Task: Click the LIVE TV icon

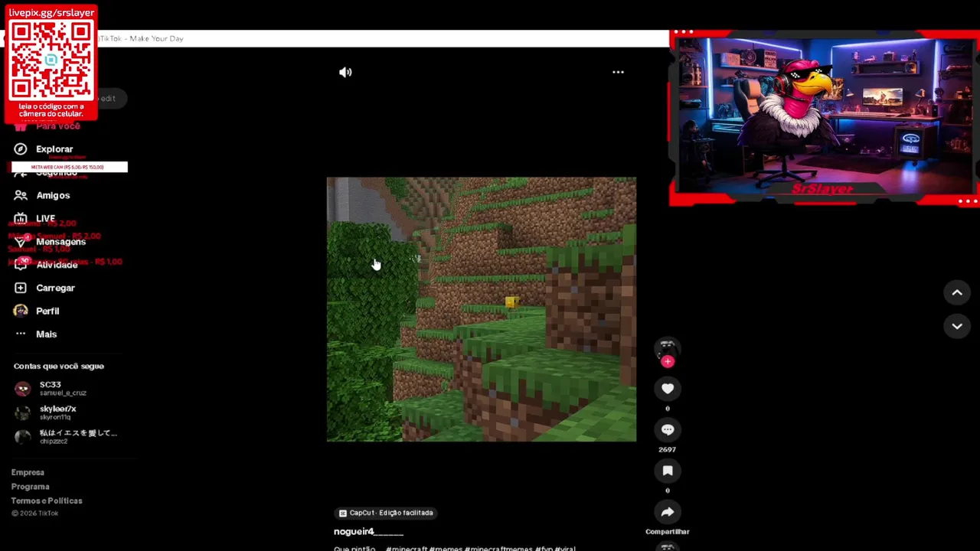Action: click(21, 218)
